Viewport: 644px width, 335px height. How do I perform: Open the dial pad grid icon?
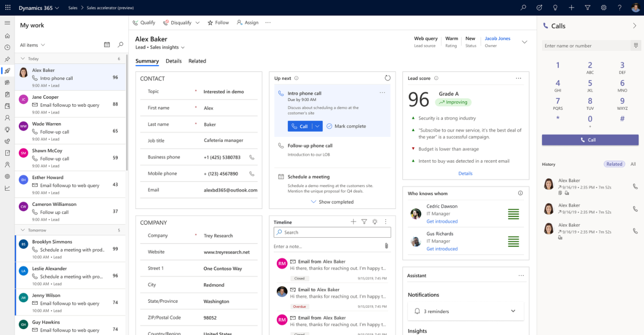click(635, 46)
